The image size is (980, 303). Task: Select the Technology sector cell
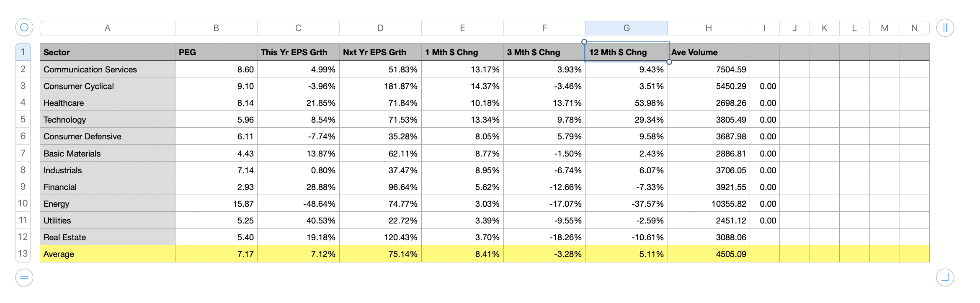point(108,119)
